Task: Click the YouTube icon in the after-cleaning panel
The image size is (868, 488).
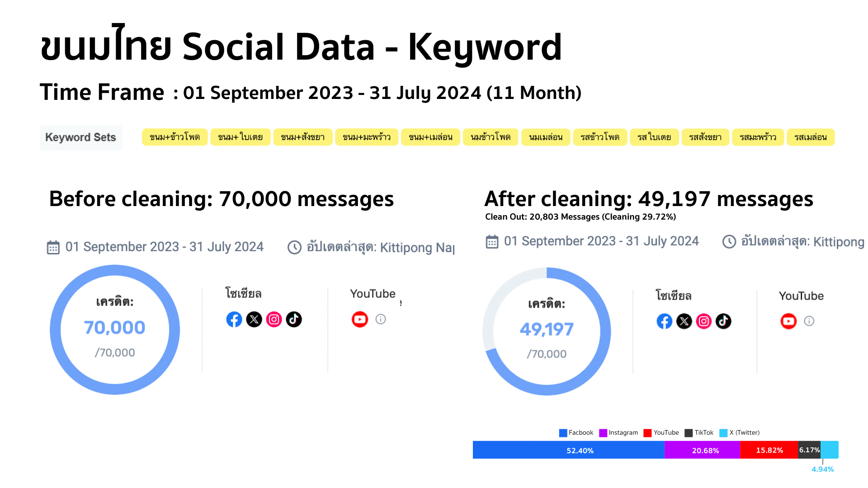Action: click(x=788, y=321)
